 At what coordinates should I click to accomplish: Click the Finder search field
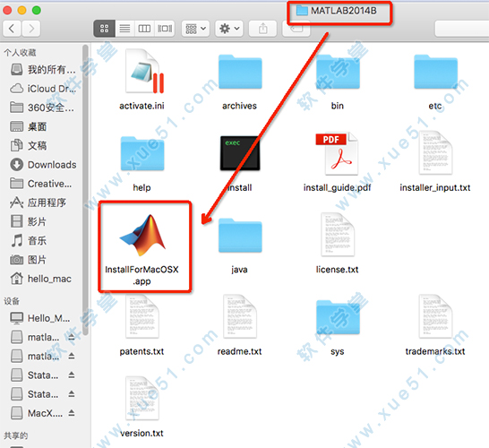(x=462, y=29)
